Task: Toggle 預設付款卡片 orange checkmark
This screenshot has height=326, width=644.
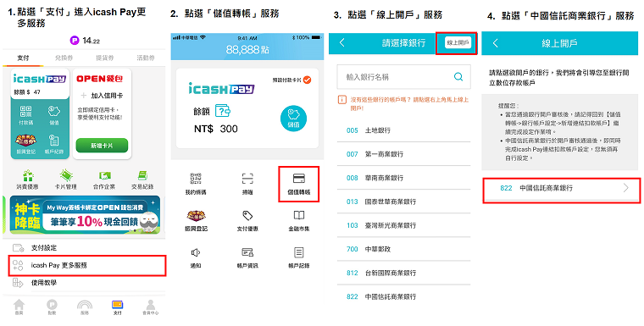Action: pyautogui.click(x=308, y=80)
